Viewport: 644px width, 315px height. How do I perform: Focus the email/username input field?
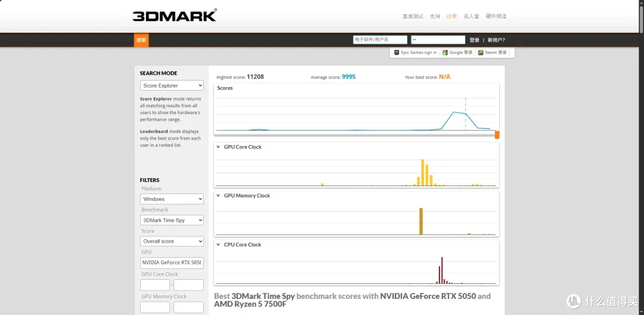(x=380, y=40)
